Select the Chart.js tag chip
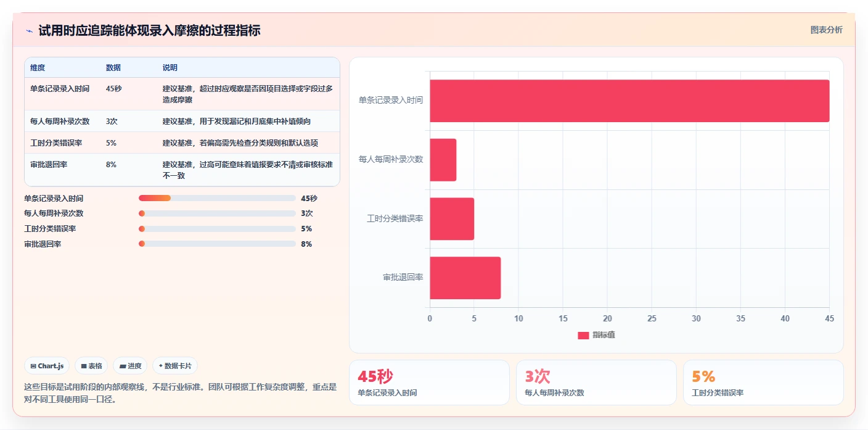 pyautogui.click(x=47, y=366)
